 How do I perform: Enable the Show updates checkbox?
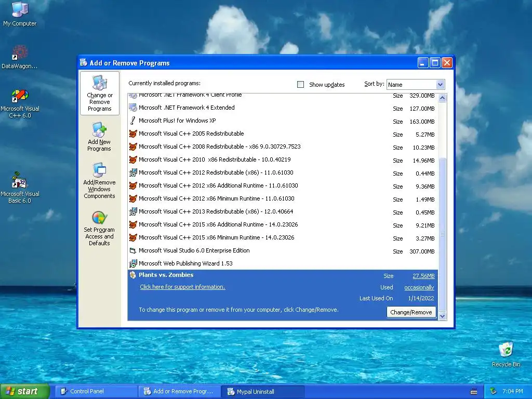pos(301,85)
